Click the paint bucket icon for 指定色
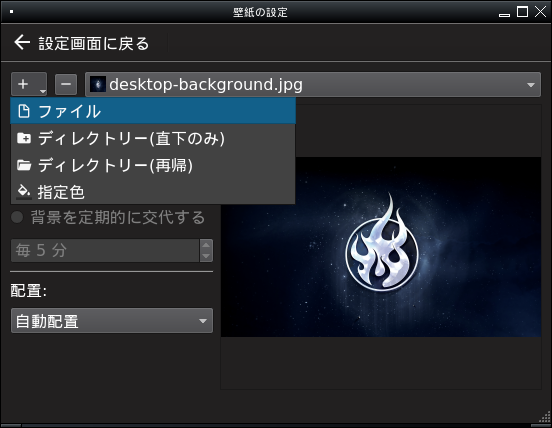 (24, 192)
